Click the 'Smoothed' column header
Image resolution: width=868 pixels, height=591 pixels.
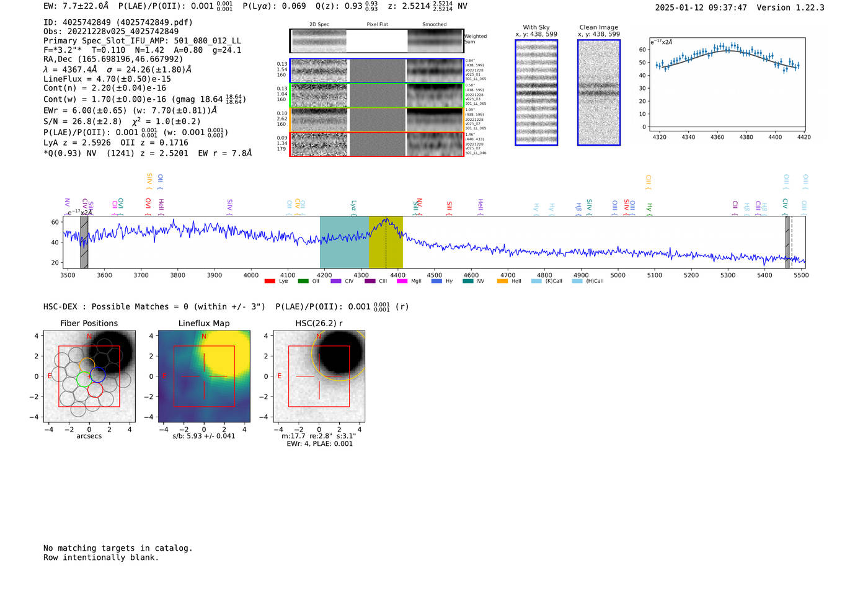[x=434, y=25]
